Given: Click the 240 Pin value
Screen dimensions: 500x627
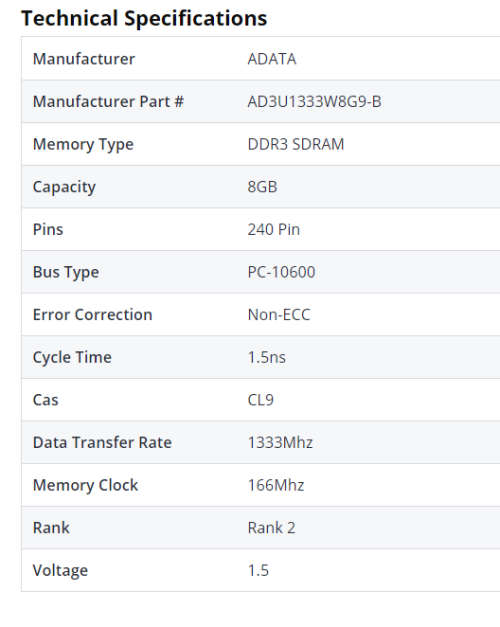Looking at the screenshot, I should tap(274, 230).
